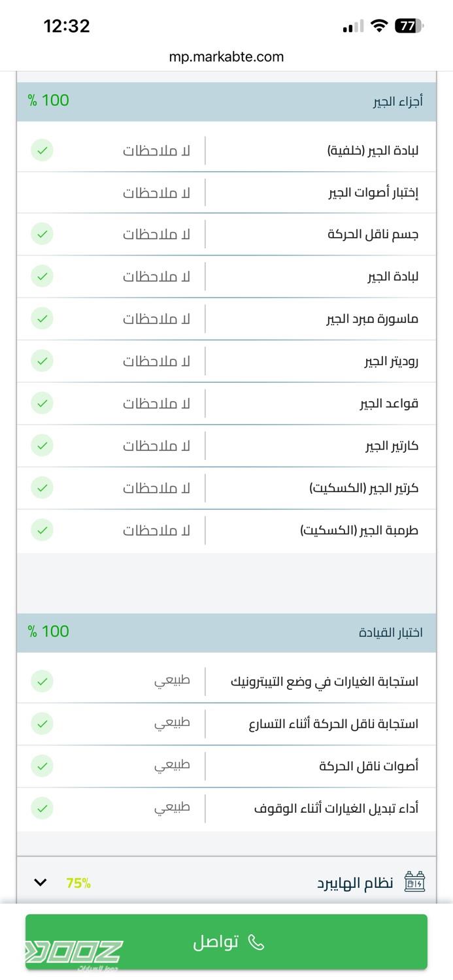Click the check for استجابة ناقل الحركة أثناء التسارع

[x=42, y=723]
